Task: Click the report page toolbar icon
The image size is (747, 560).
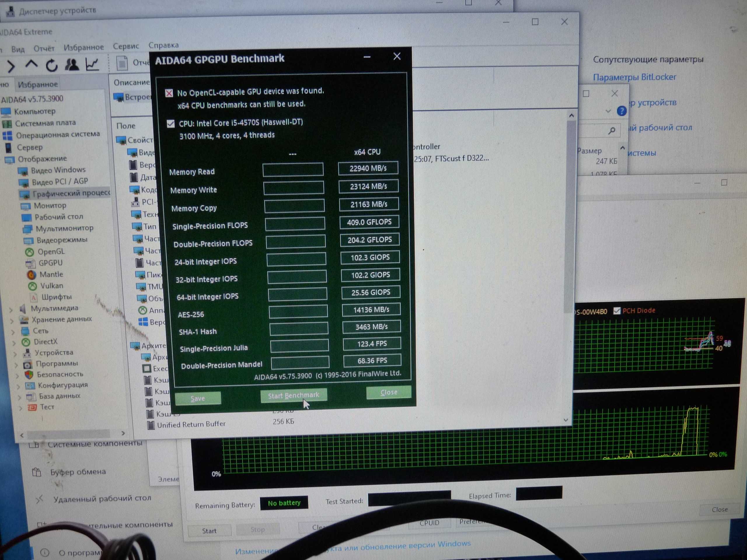Action: 122,63
